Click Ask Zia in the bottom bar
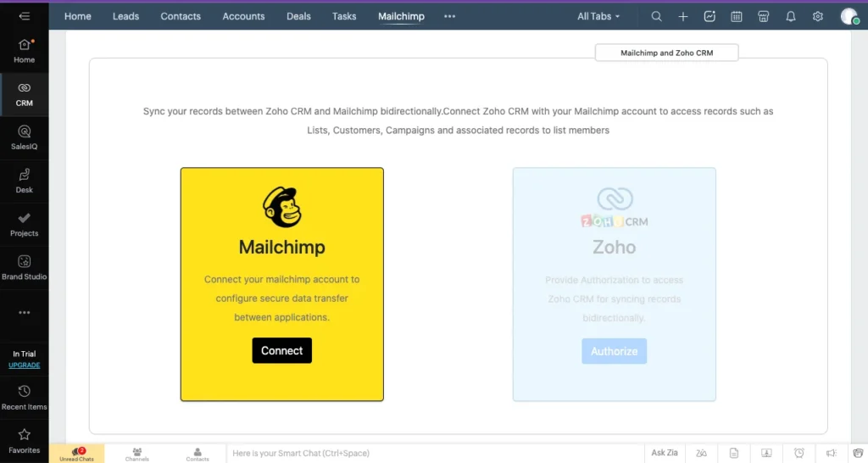Image resolution: width=868 pixels, height=463 pixels. point(665,453)
